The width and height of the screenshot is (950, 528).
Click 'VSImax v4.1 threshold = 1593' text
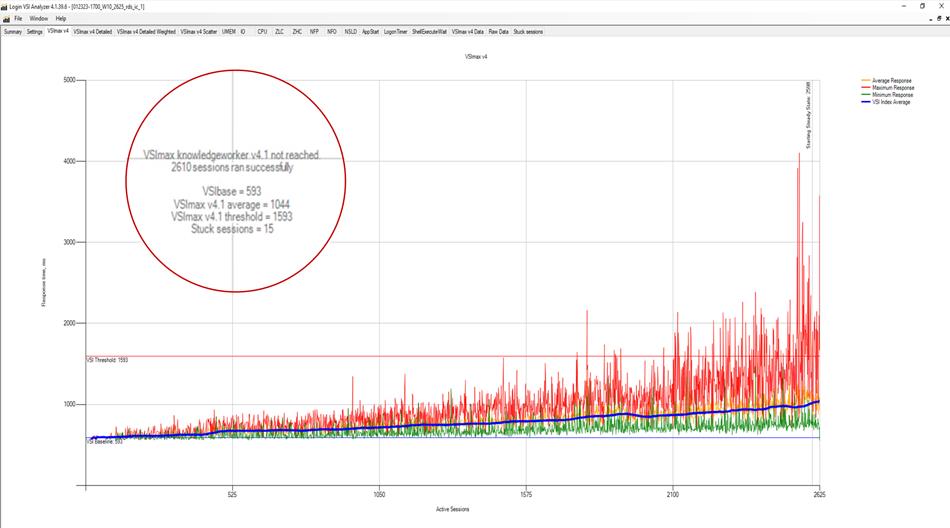(231, 216)
